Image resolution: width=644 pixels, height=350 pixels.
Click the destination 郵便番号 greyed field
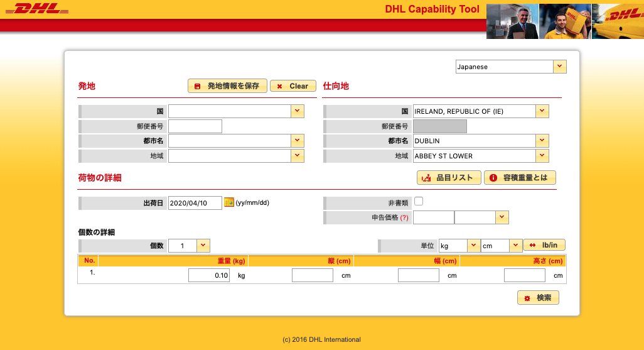tap(440, 126)
